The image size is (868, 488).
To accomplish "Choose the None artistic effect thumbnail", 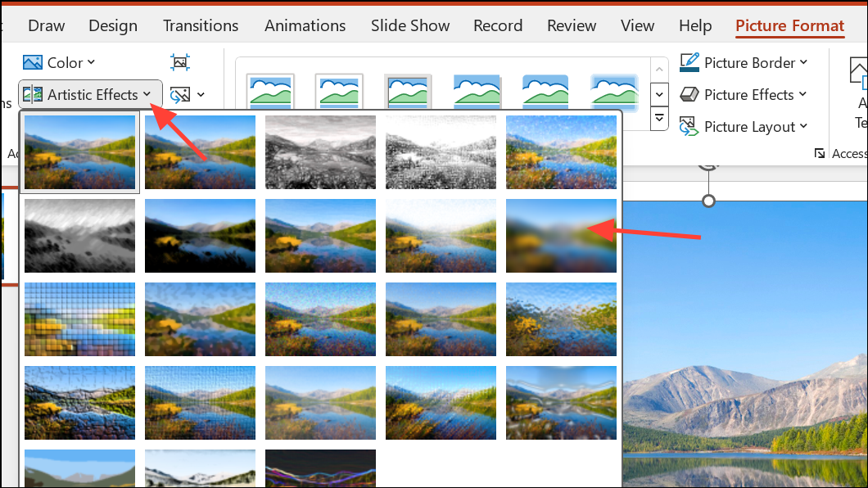I will 79,152.
